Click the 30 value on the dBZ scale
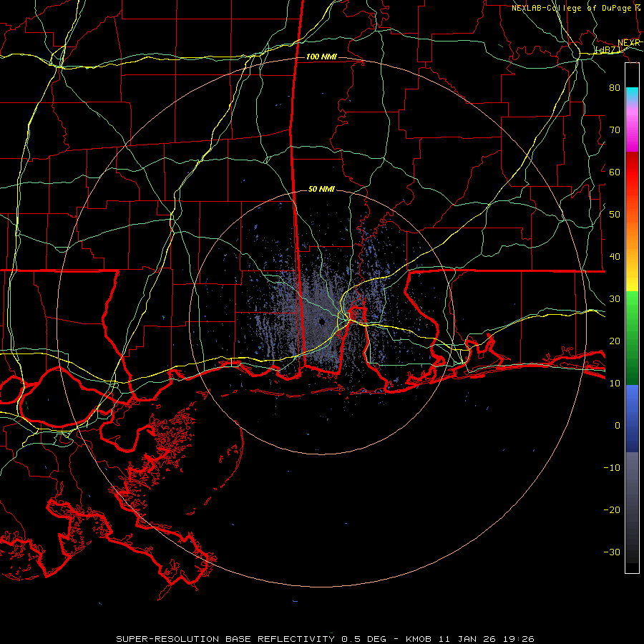 click(615, 298)
